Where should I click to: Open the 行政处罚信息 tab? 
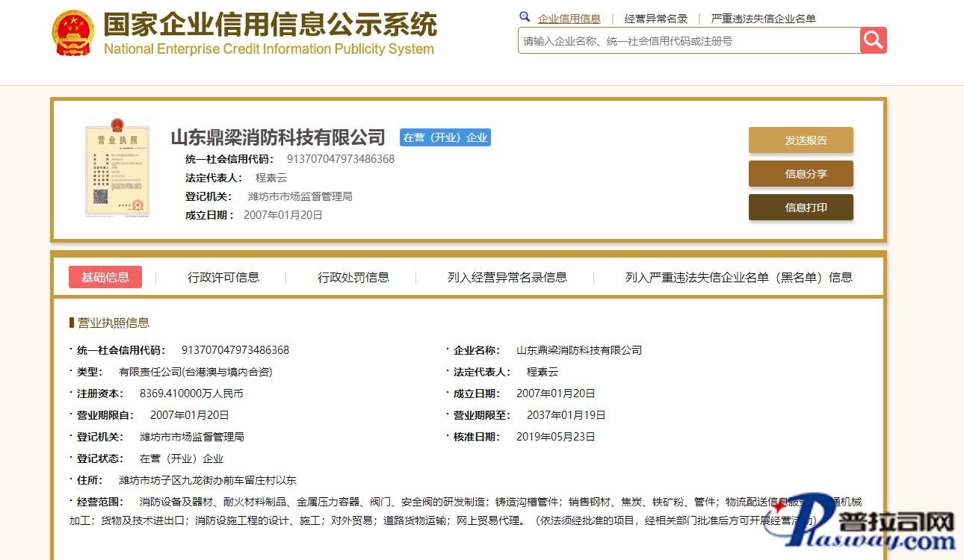click(x=353, y=277)
